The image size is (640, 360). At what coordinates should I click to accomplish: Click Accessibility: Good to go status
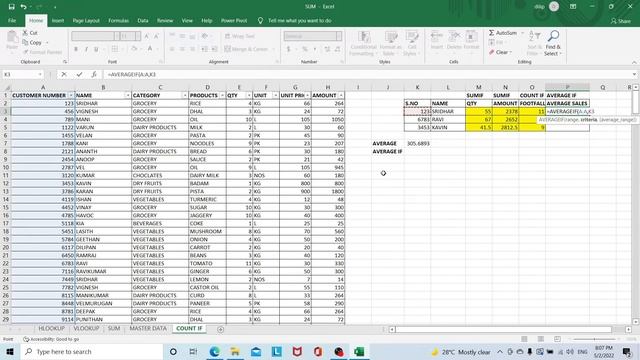51,339
